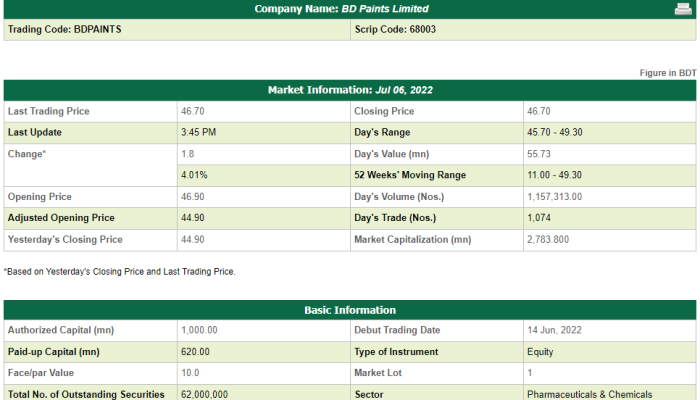The width and height of the screenshot is (700, 400).
Task: Click the Sector value Pharmaceuticals & Chemicals
Action: point(590,395)
